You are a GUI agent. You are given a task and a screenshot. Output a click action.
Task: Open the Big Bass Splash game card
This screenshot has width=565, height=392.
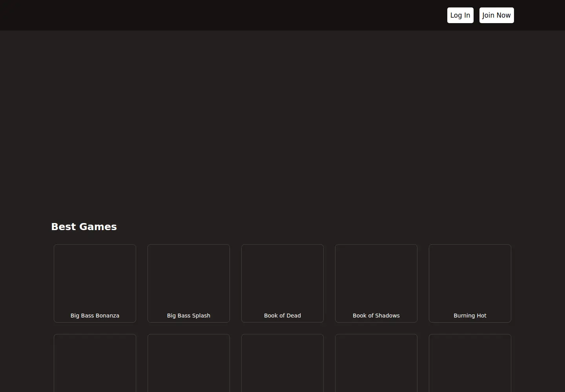[x=189, y=283]
